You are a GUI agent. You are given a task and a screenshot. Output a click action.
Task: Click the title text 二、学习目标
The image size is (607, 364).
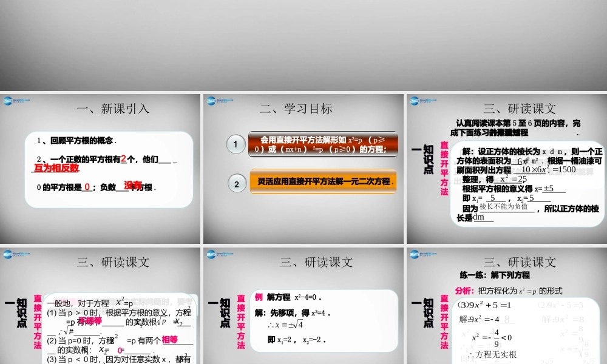296,109
